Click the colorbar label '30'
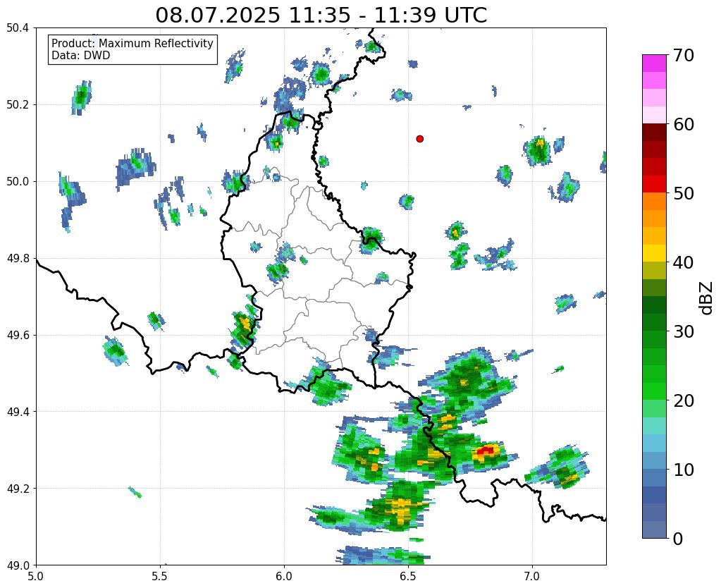This screenshot has height=588, width=721. pyautogui.click(x=682, y=331)
